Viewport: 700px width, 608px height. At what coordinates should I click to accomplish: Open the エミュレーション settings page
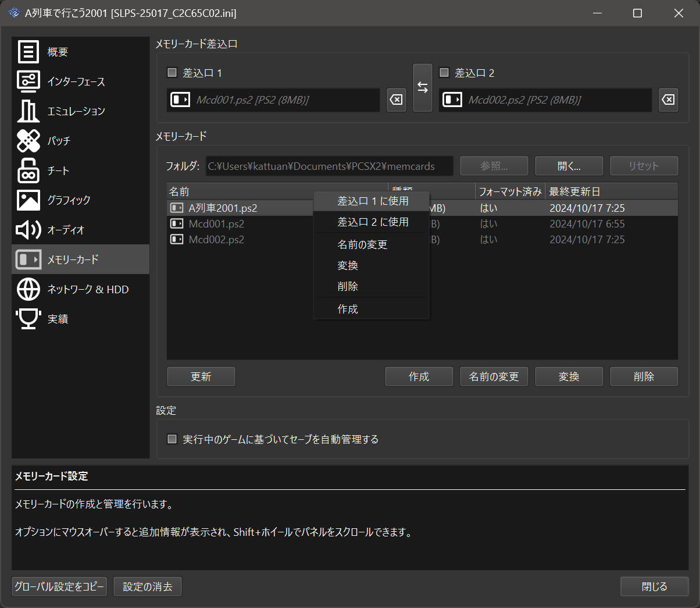(80, 111)
